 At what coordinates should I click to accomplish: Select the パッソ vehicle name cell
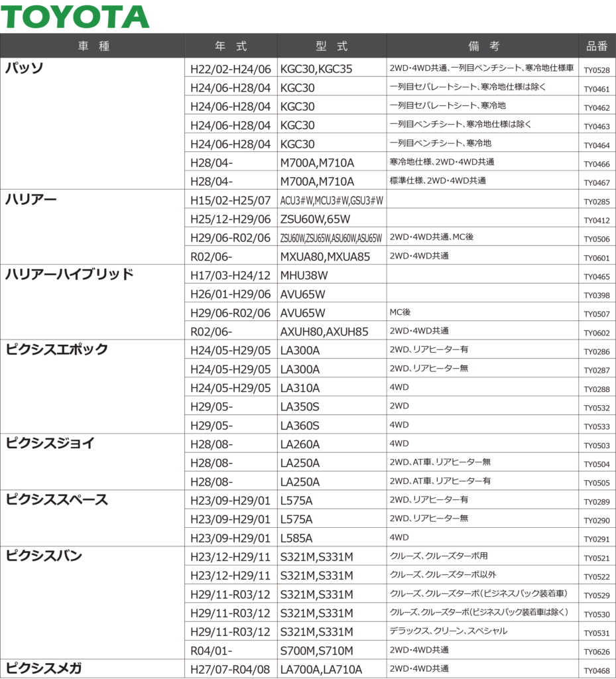tap(25, 68)
